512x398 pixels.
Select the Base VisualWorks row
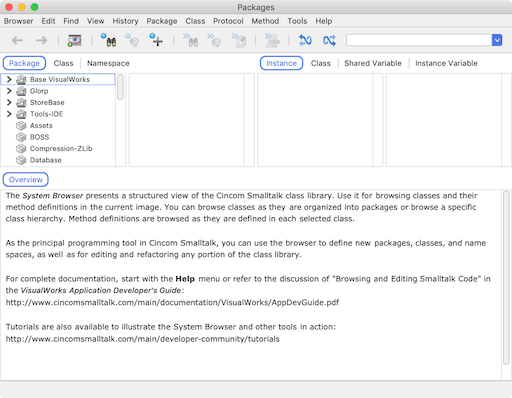(x=58, y=79)
